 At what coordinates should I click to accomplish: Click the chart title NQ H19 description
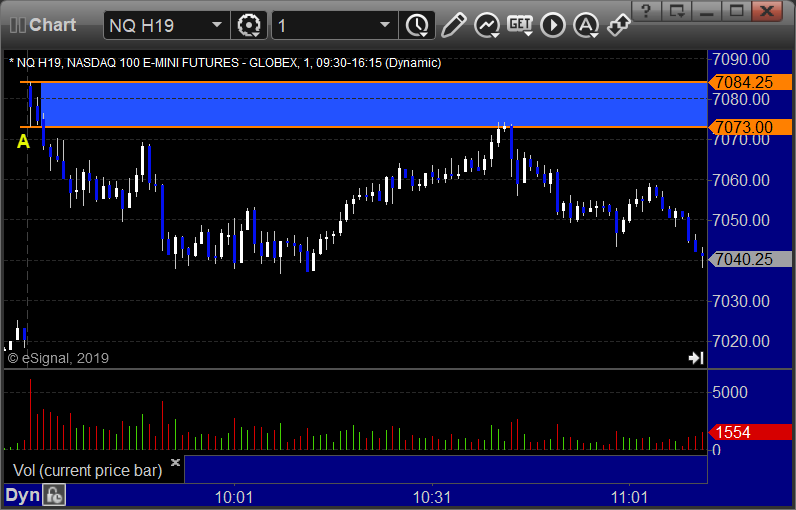(x=225, y=63)
